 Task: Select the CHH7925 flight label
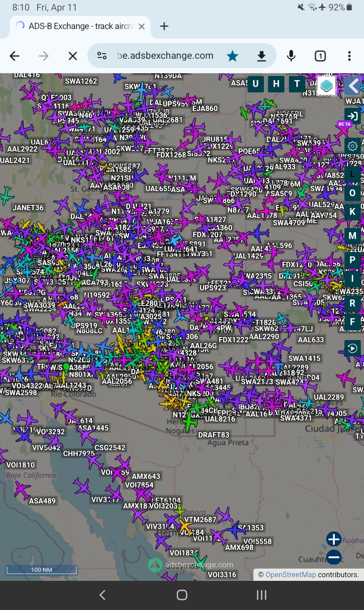coord(79,454)
